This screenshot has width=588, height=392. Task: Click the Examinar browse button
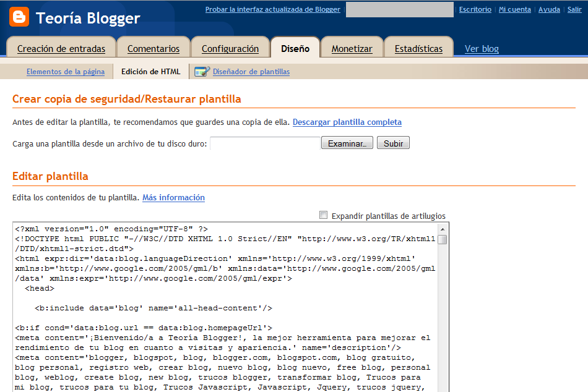point(347,143)
